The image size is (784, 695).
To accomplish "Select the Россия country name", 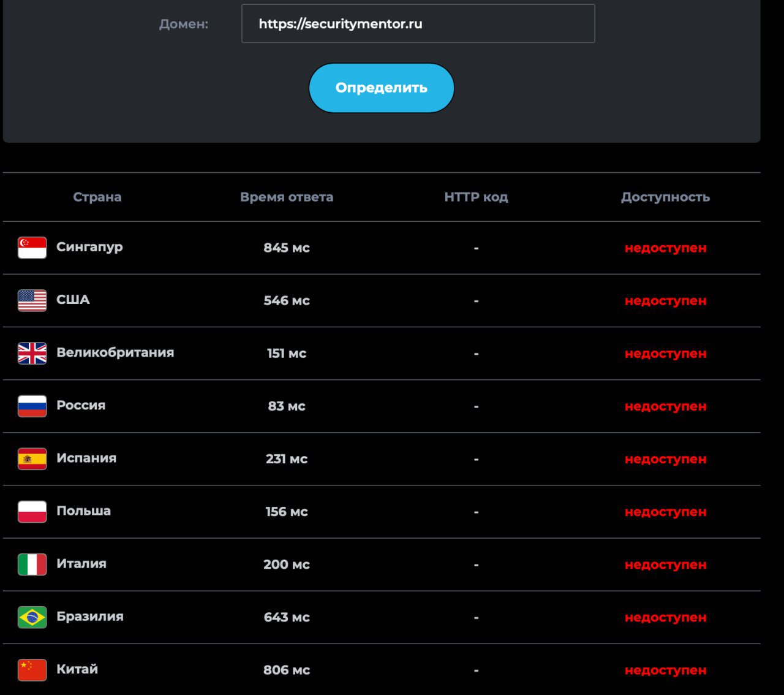I will (x=81, y=405).
